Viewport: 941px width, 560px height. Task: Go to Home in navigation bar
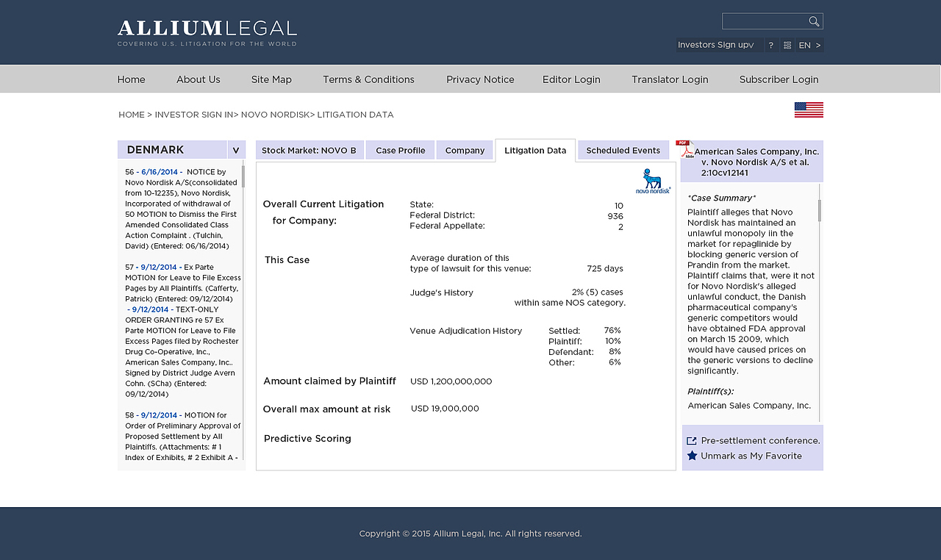click(132, 79)
